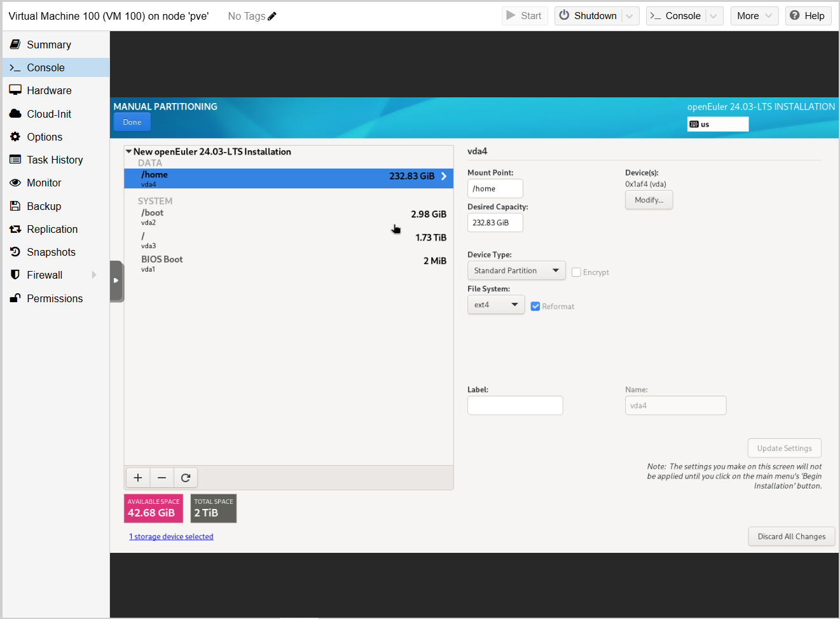Click the add mount point plus icon
This screenshot has width=840, height=619.
[x=138, y=478]
